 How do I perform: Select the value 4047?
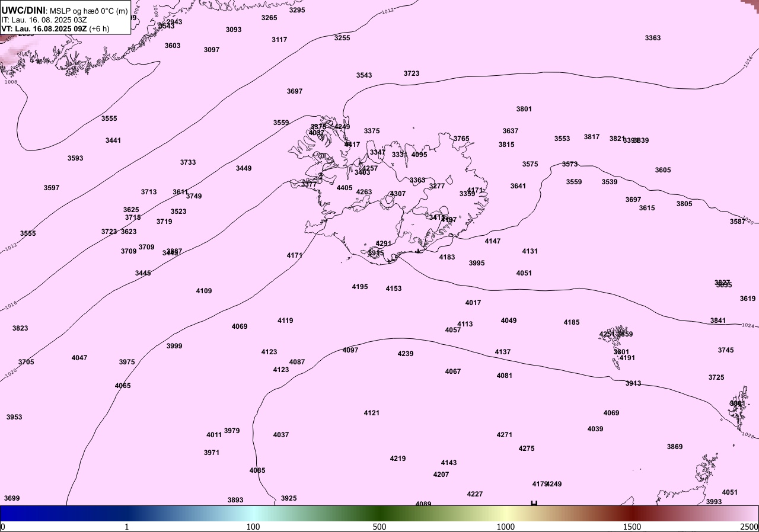click(79, 358)
